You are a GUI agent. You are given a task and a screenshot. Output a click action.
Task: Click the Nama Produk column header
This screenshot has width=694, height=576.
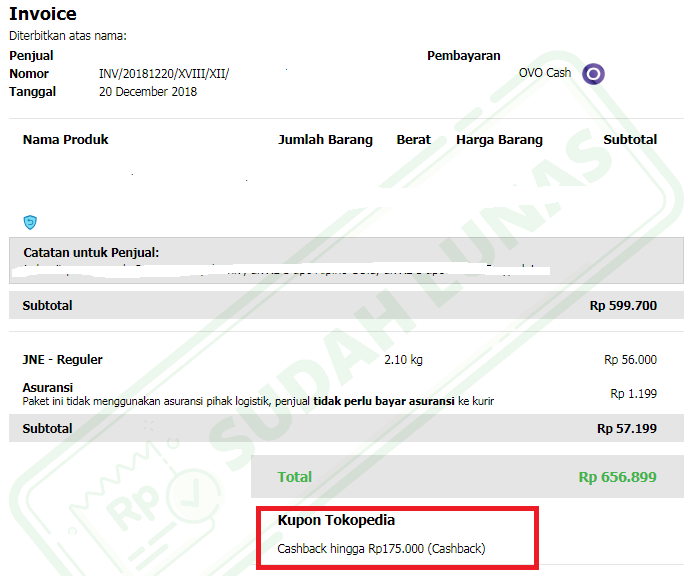(66, 139)
